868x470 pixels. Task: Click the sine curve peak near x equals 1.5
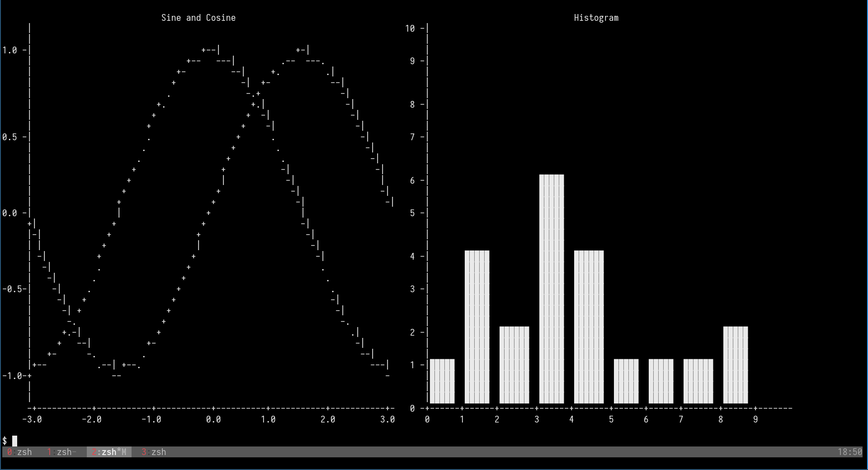point(302,50)
